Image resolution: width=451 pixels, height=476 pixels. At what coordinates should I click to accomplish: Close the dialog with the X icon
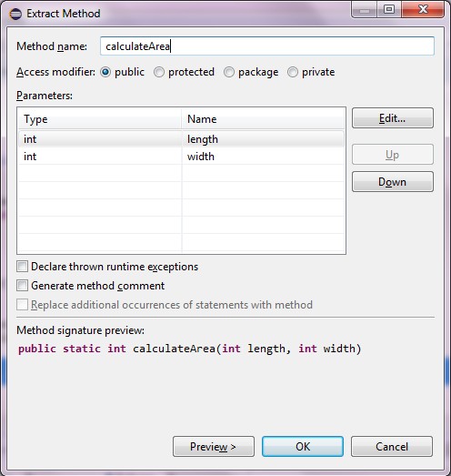[423, 9]
